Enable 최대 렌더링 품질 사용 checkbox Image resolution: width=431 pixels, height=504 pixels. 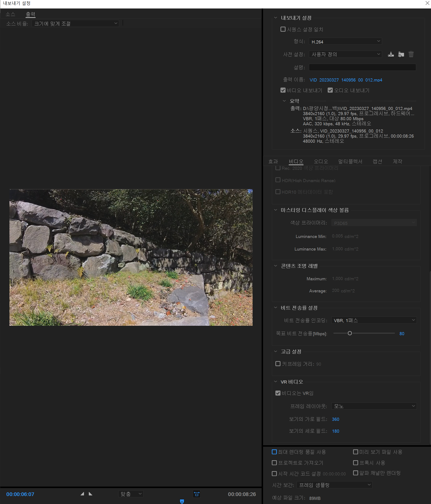274,452
